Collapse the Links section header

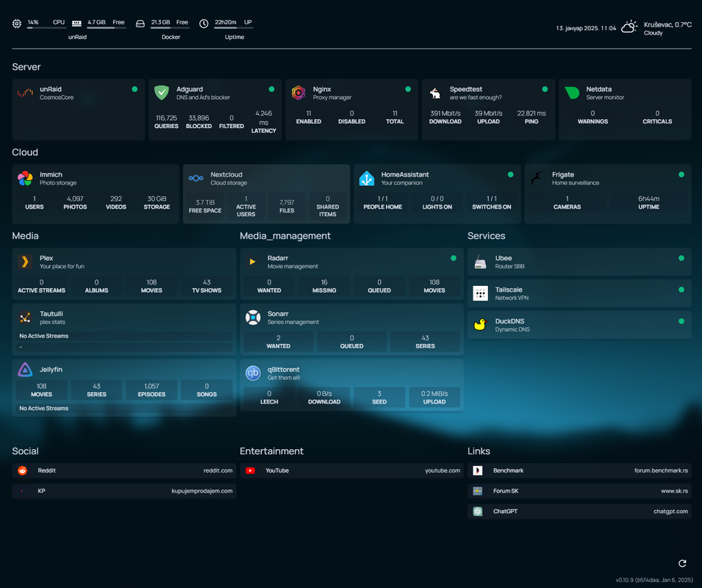point(479,451)
